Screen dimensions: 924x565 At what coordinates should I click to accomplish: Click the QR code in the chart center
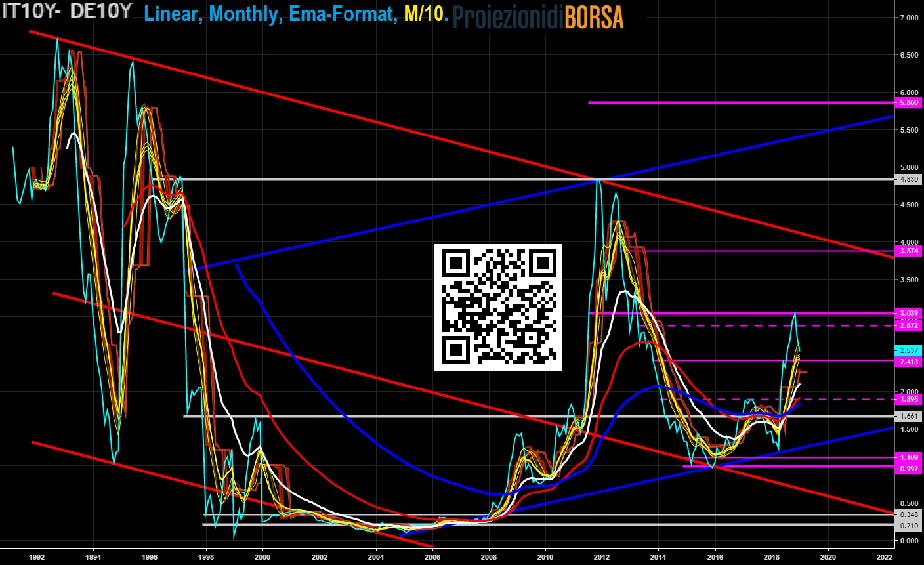(498, 307)
